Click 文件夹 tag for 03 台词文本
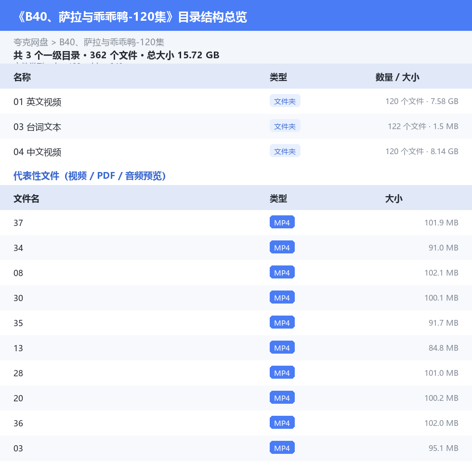472x476 pixels. (x=285, y=126)
